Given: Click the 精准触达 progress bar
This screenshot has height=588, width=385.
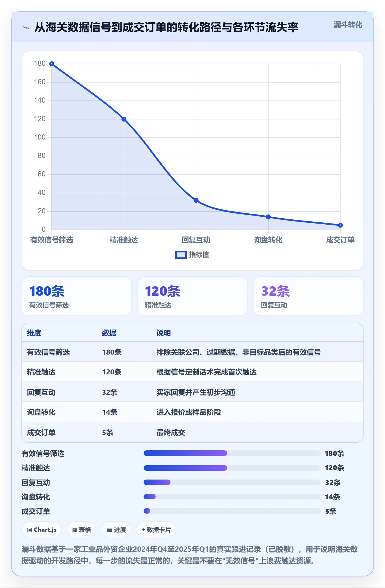Looking at the screenshot, I should [232, 468].
